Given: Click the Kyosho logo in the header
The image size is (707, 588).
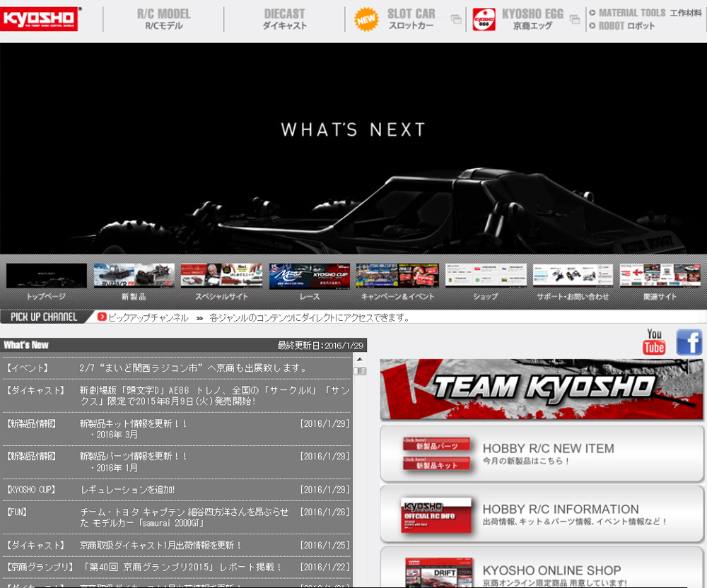Looking at the screenshot, I should click(x=39, y=19).
